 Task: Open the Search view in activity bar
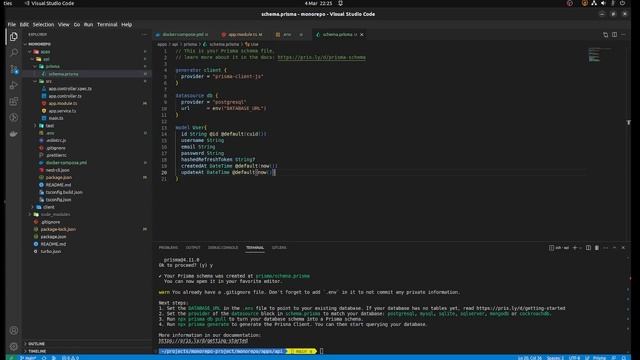13,53
